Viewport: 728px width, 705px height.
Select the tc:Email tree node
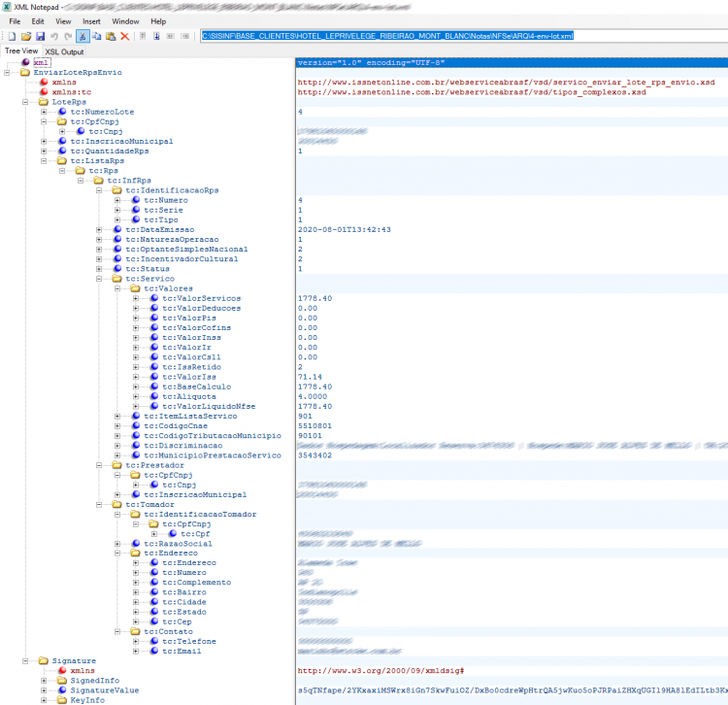pos(182,652)
